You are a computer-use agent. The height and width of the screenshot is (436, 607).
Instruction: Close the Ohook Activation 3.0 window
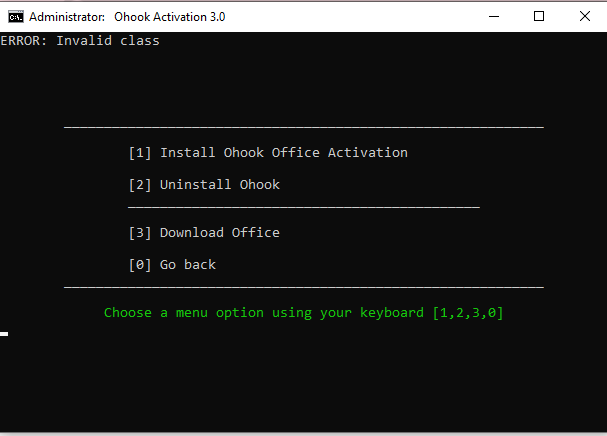click(585, 17)
